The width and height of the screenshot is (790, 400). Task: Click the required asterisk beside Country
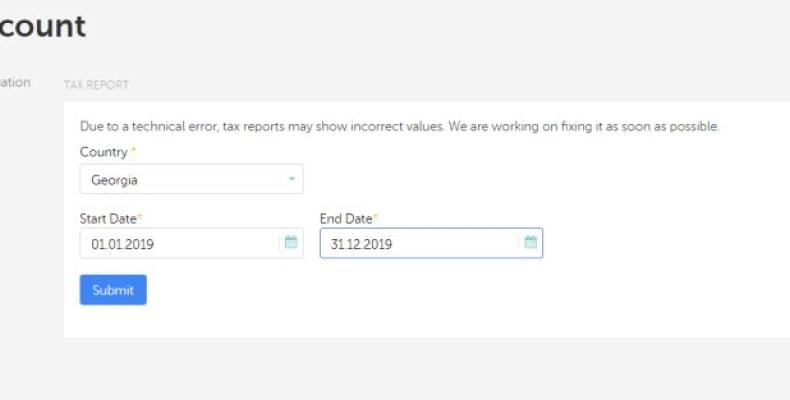[133, 152]
